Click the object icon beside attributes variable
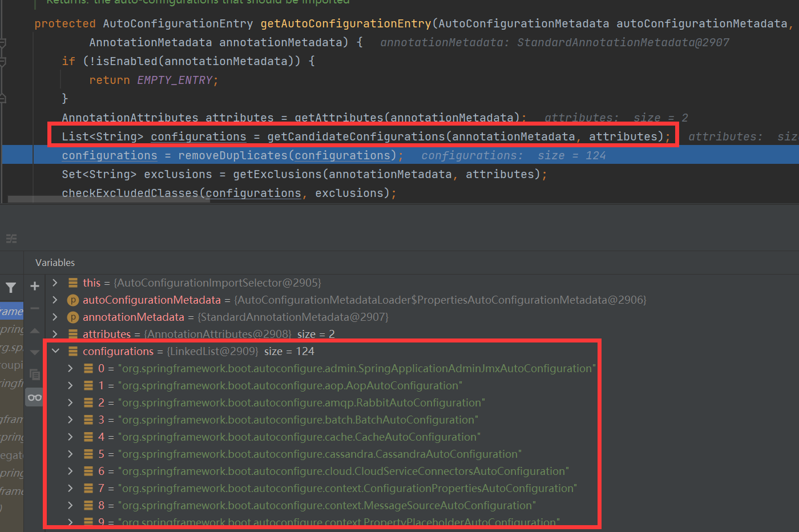Viewport: 799px width, 532px height. click(73, 334)
